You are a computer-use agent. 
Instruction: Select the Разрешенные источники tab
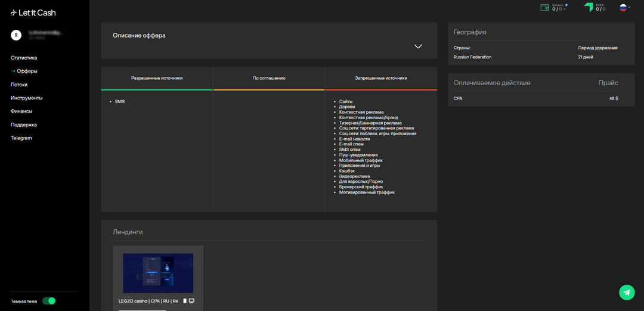point(157,78)
